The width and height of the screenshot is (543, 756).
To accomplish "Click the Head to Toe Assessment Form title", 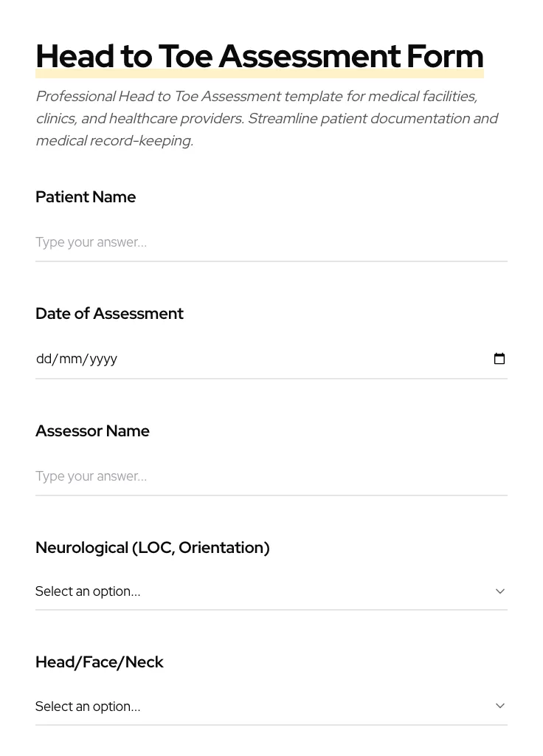I will click(260, 56).
